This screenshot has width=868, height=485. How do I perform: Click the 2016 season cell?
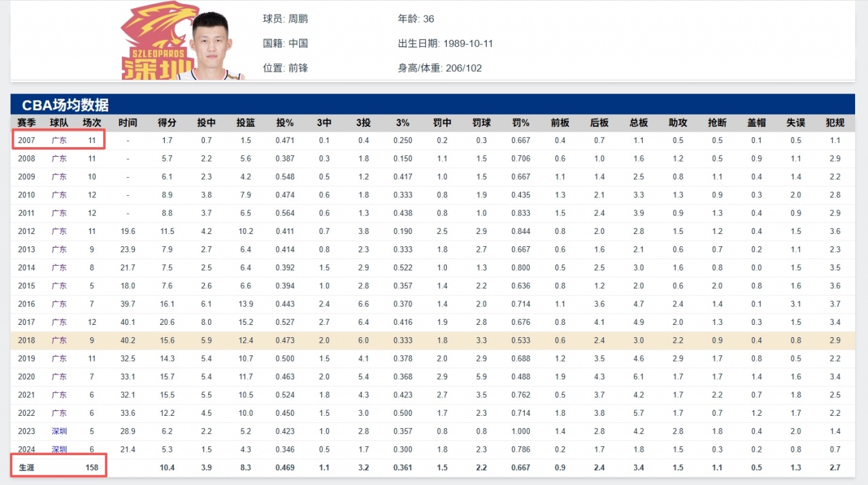coord(26,304)
